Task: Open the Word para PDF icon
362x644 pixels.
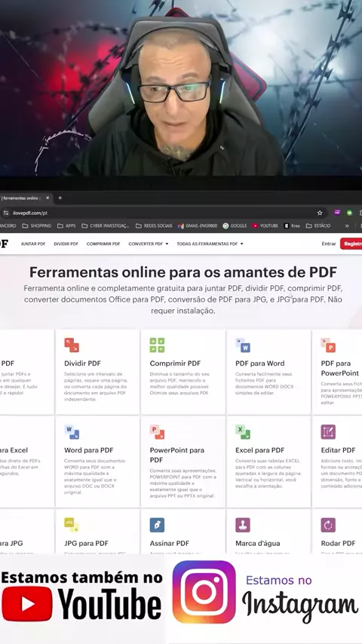Action: (72, 432)
